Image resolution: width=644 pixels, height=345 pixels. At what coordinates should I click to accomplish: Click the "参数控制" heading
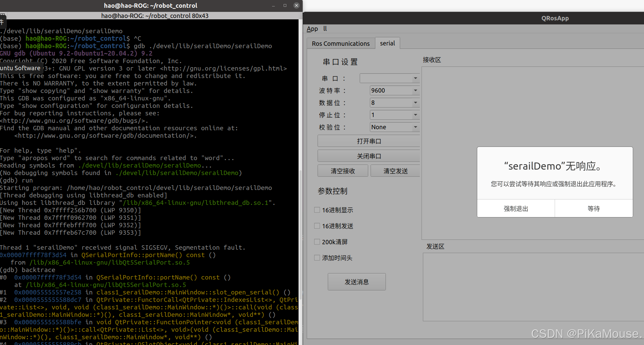(x=333, y=191)
